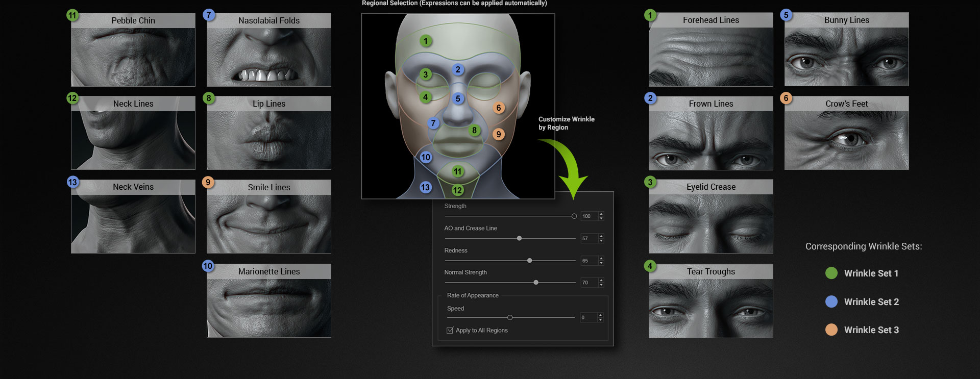Viewport: 980px width, 379px height.
Task: Select region marker 13 on the neck
Action: (x=425, y=187)
